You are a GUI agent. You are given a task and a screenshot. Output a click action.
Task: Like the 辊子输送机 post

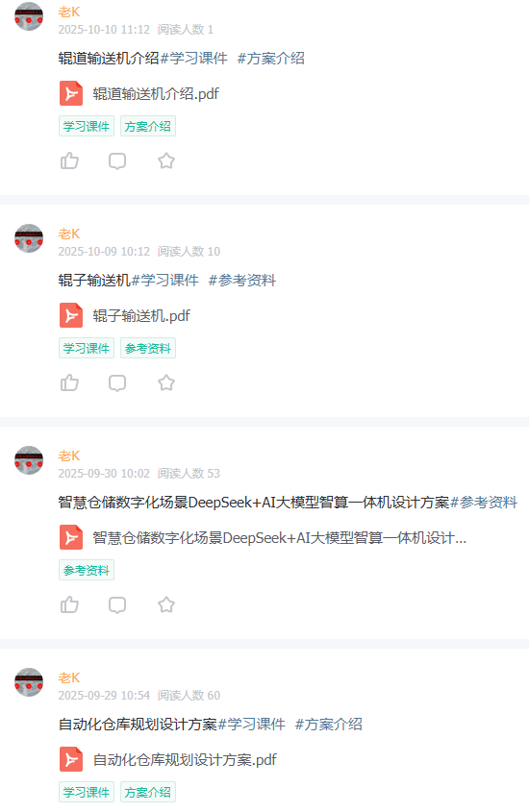tap(69, 383)
